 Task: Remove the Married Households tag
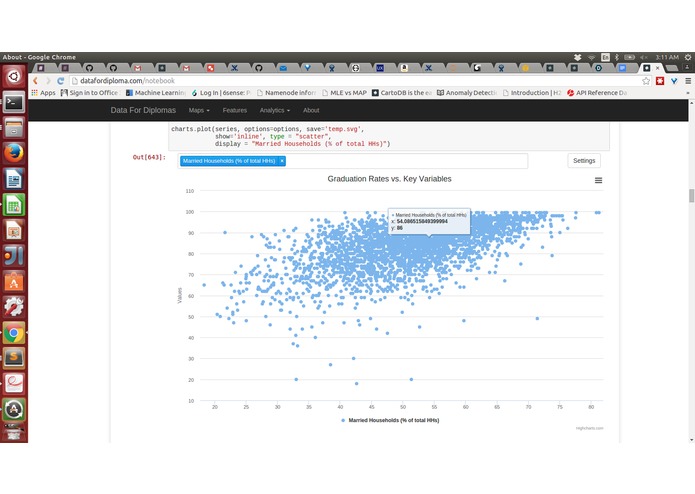(x=282, y=161)
